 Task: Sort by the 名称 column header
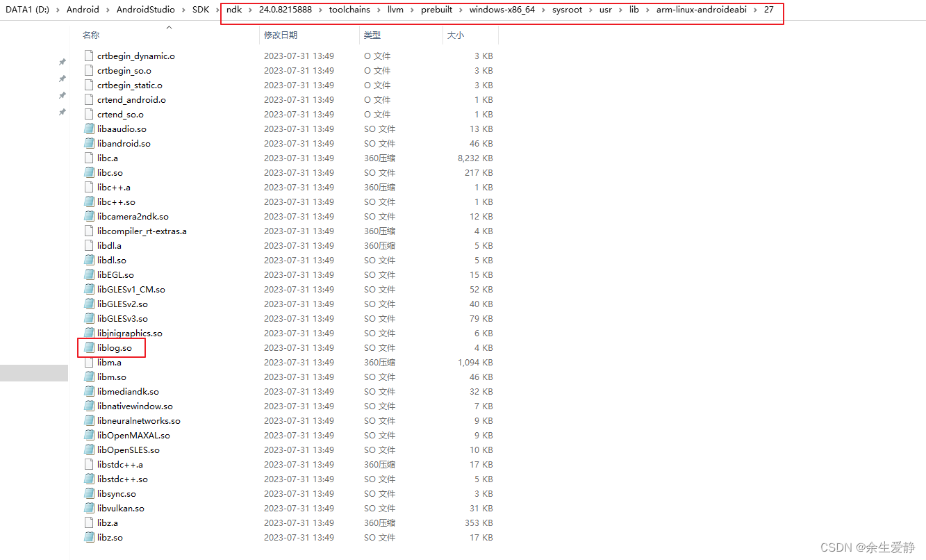tap(90, 35)
